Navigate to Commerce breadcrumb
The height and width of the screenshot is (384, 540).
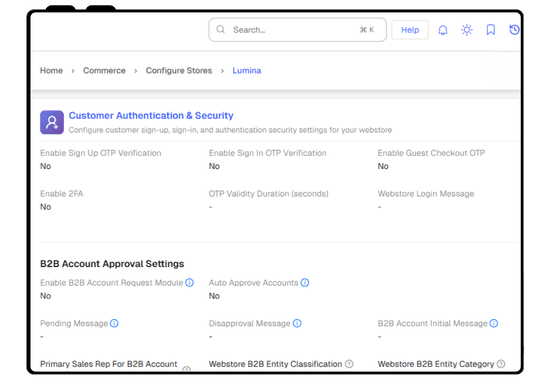[104, 71]
